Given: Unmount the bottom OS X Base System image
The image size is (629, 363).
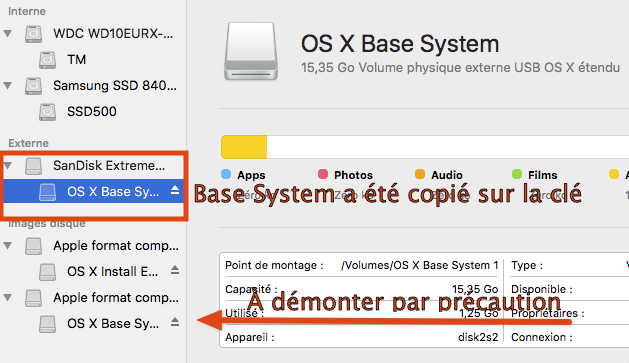Looking at the screenshot, I should pyautogui.click(x=175, y=322).
